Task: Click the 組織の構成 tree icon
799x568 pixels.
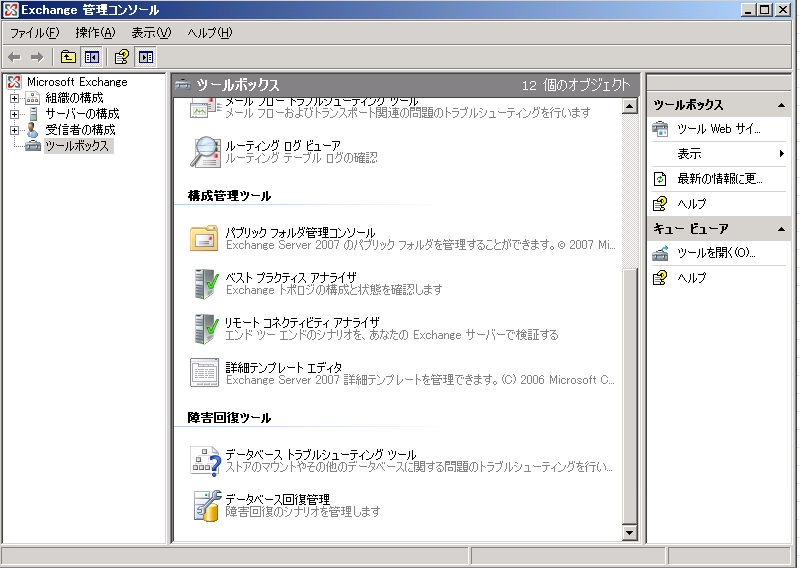Action: (x=32, y=98)
